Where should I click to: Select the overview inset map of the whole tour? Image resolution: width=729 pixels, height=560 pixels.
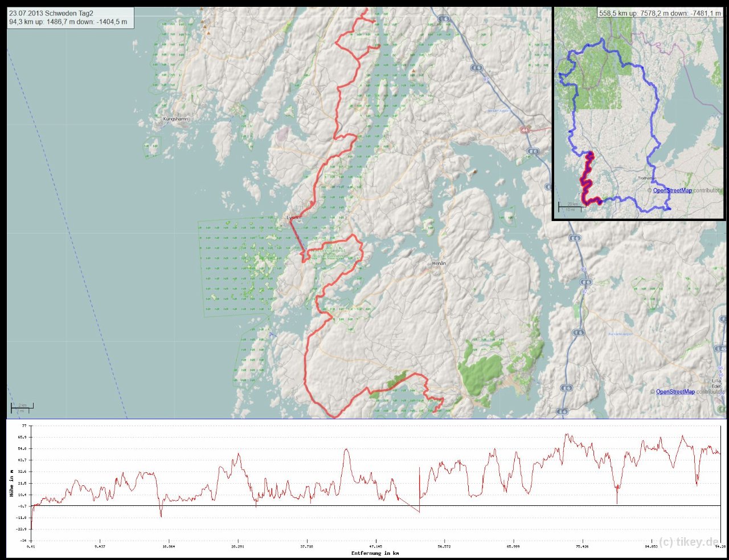[638, 113]
